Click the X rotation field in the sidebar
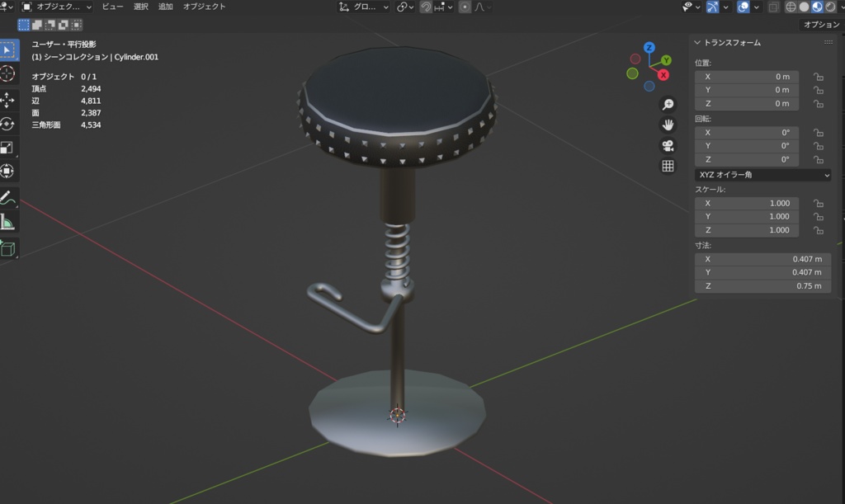Screen dimensions: 845x504 747,132
